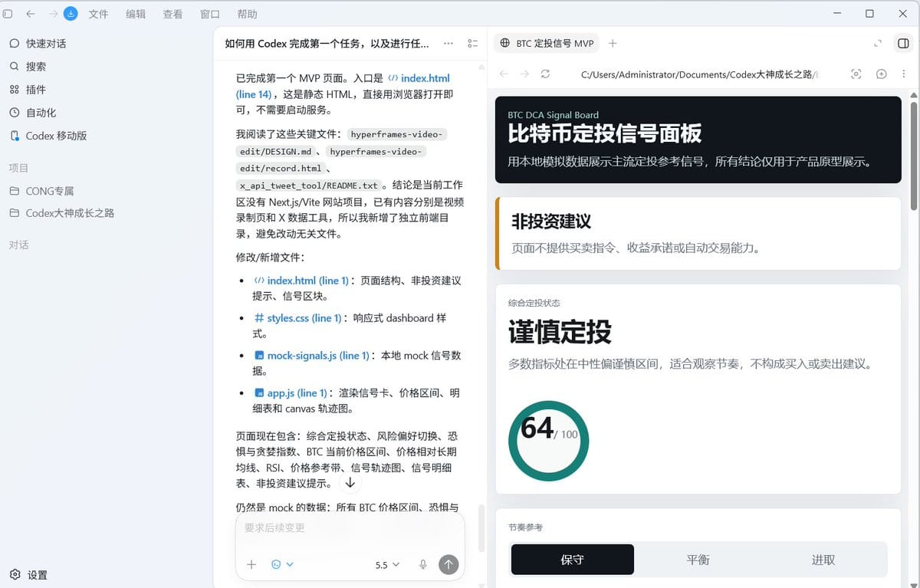Click the 项目 section label in sidebar
The image size is (920, 588).
(18, 168)
